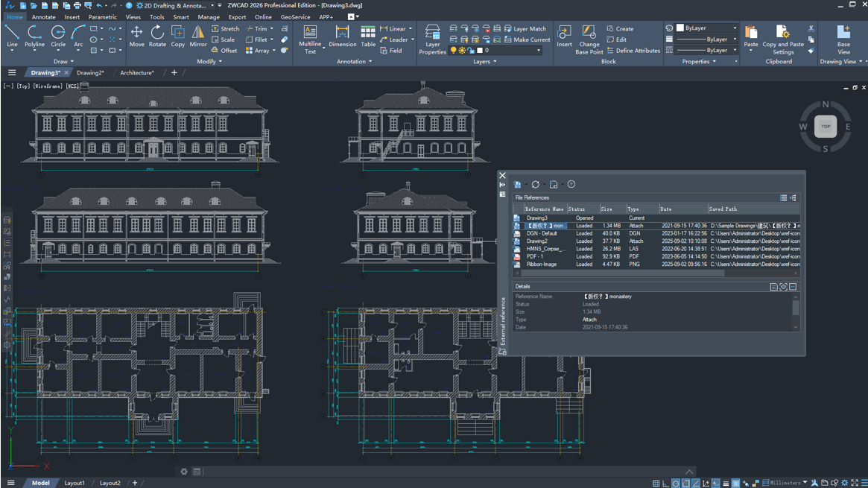Select the DGN - Default reference row

click(542, 233)
